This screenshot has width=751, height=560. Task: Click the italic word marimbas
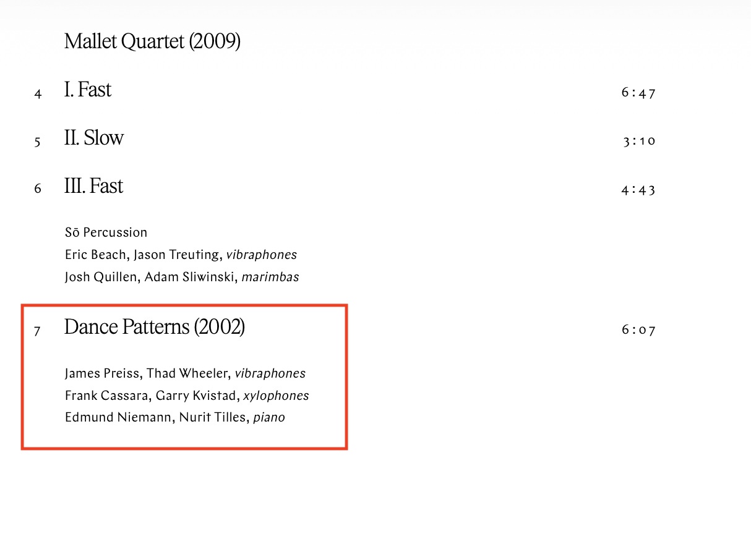click(x=270, y=277)
